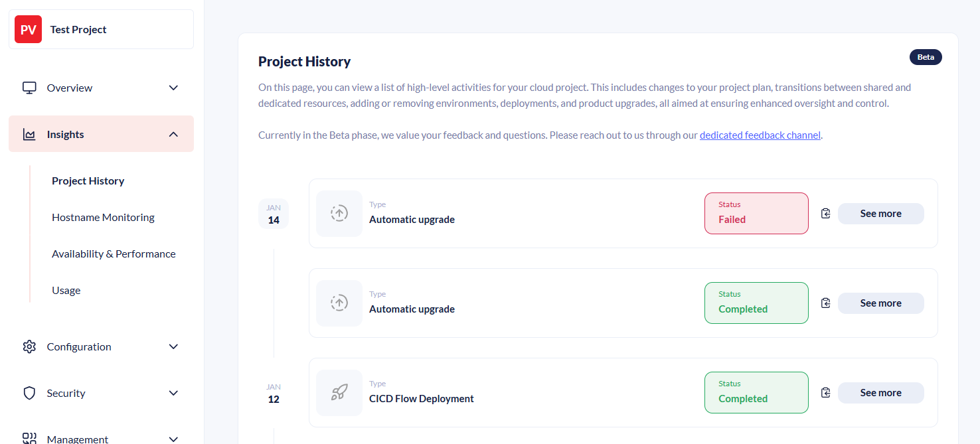Viewport: 980px width, 444px height.
Task: Click the upgrade icon on the Failed event
Action: [339, 213]
